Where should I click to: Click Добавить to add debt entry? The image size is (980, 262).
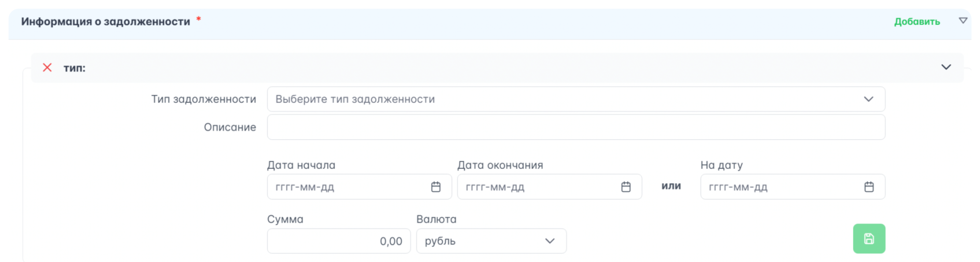coord(917,22)
